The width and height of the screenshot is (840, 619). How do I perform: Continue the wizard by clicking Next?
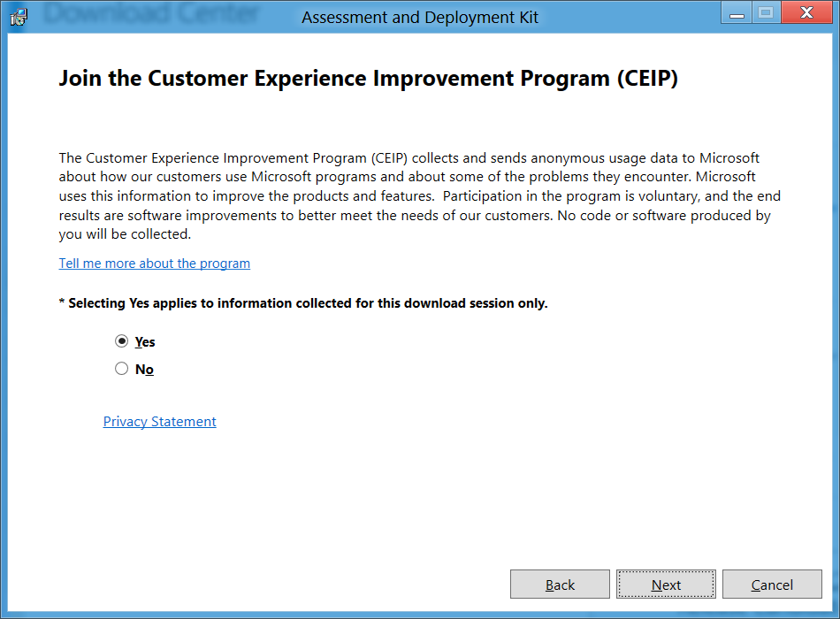(x=666, y=585)
